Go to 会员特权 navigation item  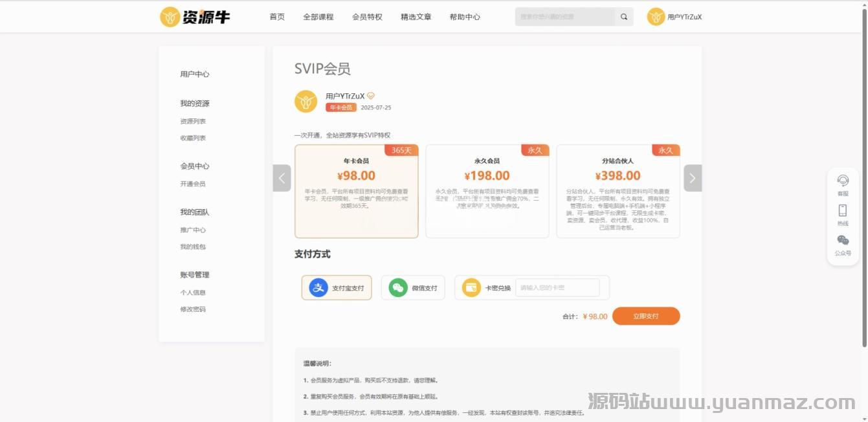click(367, 17)
